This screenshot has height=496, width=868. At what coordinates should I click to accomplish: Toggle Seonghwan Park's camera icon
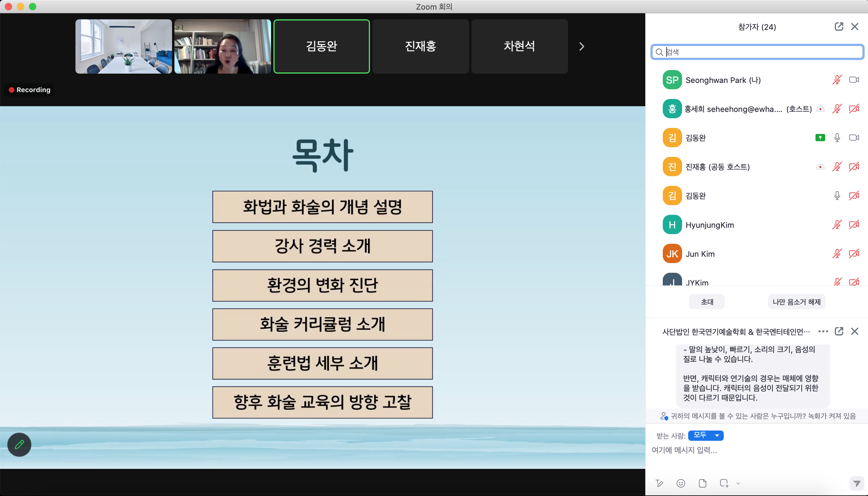click(854, 80)
